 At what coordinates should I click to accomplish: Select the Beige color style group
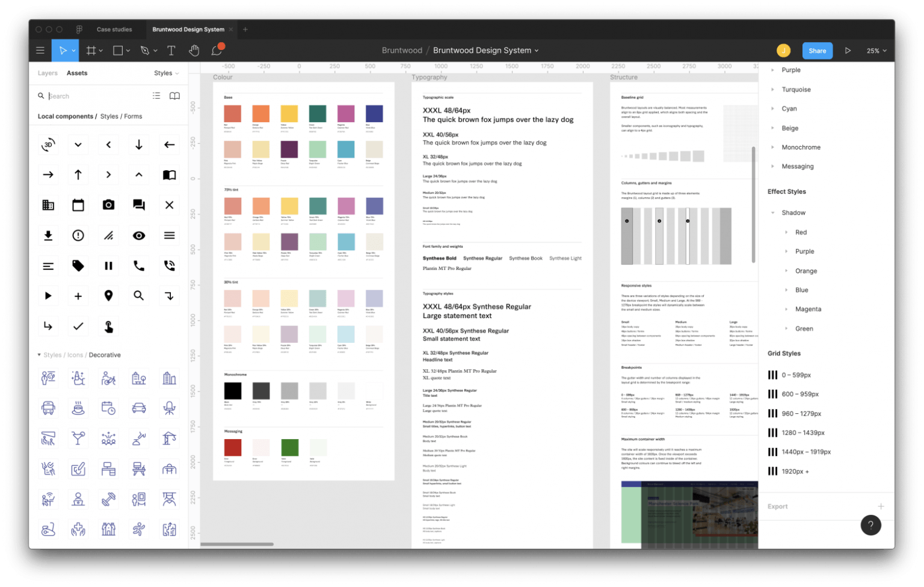790,128
